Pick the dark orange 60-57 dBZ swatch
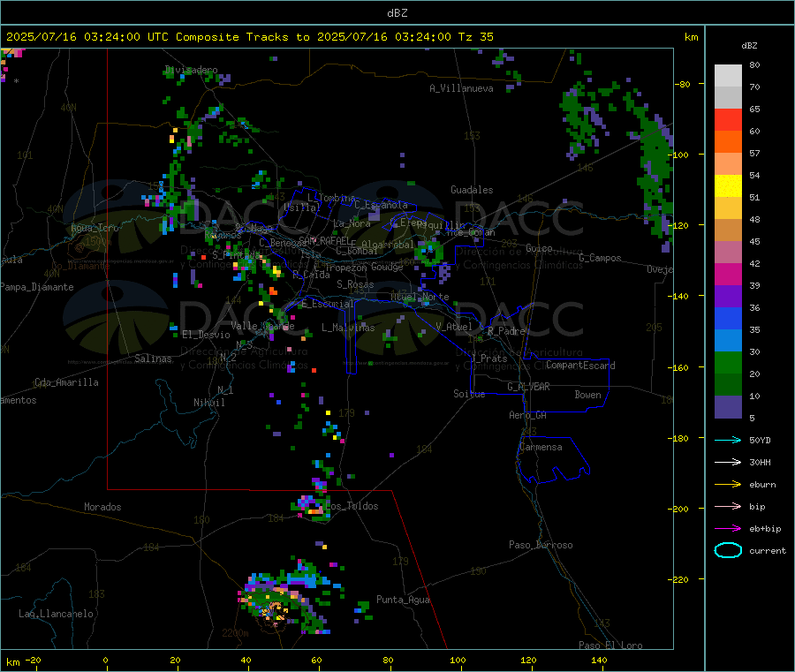Screen dimensions: 795x672 point(728,142)
